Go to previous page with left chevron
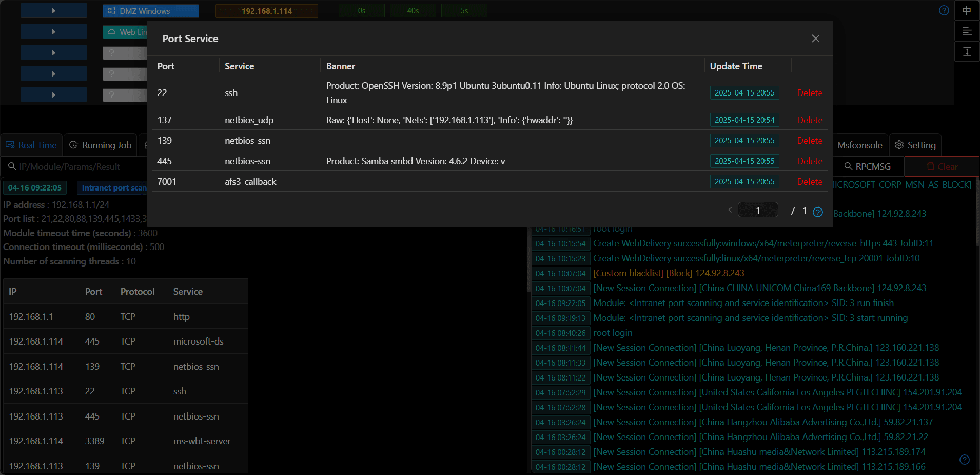The width and height of the screenshot is (980, 475). point(730,210)
